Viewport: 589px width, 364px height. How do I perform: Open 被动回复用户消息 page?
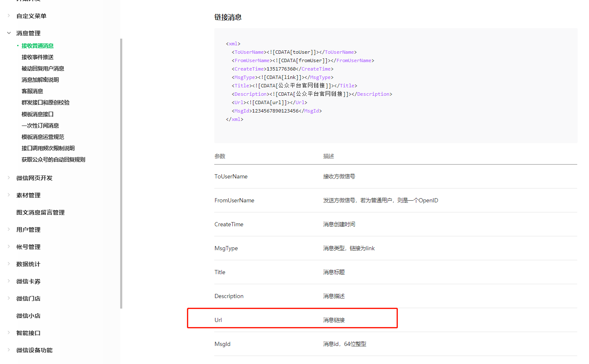[43, 68]
